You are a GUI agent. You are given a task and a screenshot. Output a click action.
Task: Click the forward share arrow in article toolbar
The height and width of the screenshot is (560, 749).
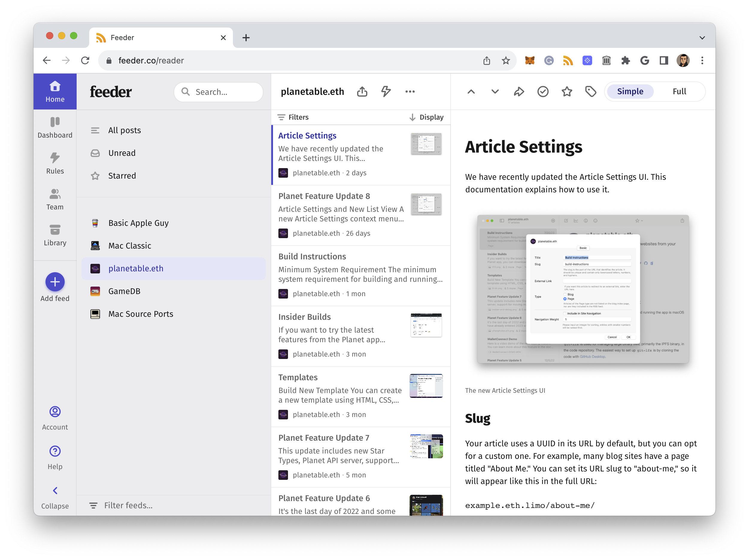(x=519, y=91)
